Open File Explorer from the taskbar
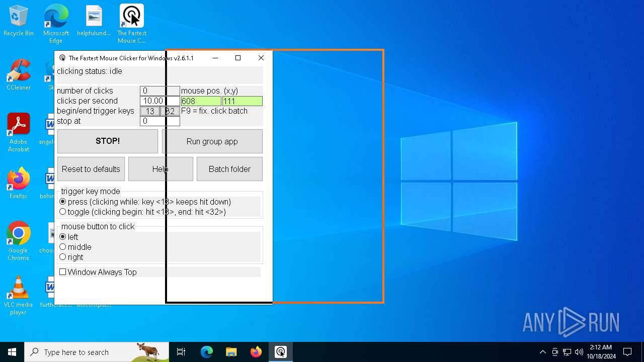 click(231, 352)
